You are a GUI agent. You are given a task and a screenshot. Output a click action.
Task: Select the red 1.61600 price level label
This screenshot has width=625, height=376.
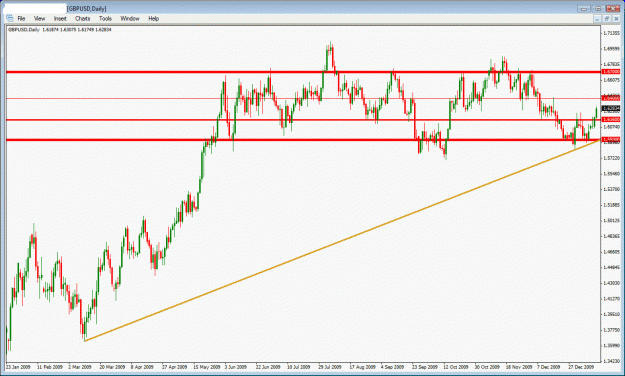click(611, 119)
